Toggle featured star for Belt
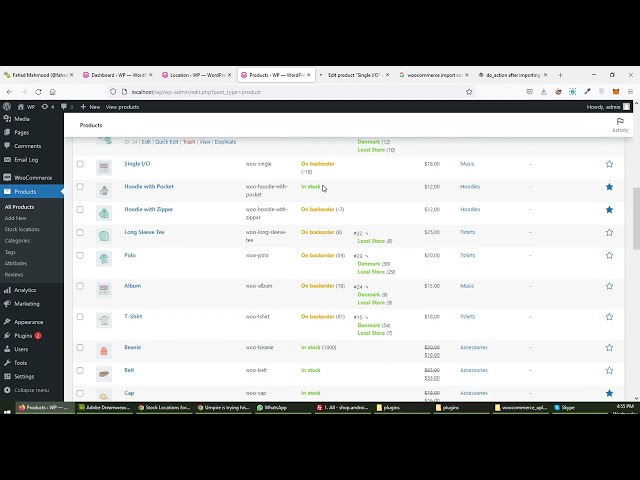The image size is (640, 480). tap(609, 371)
